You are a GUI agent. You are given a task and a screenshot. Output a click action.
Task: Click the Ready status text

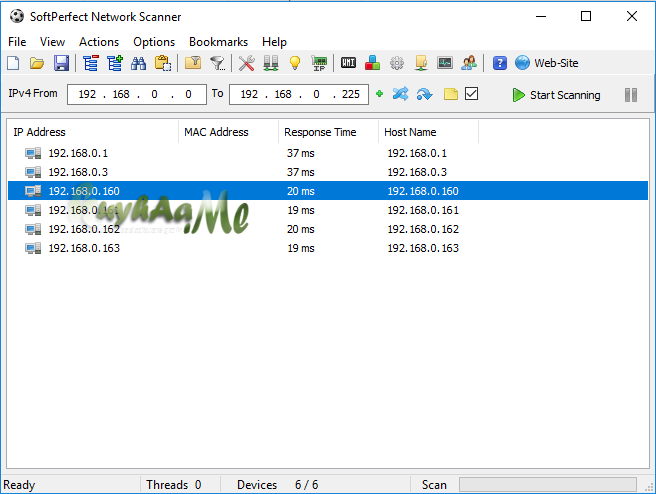tap(19, 485)
